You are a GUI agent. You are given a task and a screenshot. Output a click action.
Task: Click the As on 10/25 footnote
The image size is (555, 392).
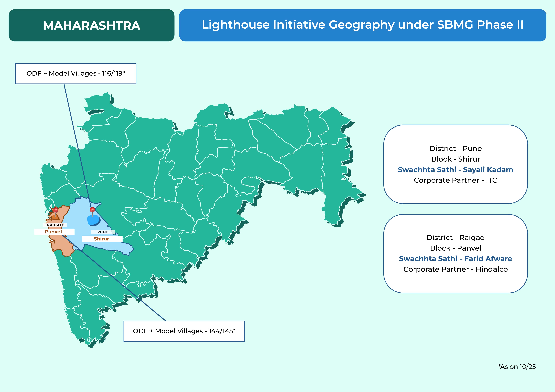point(517,367)
